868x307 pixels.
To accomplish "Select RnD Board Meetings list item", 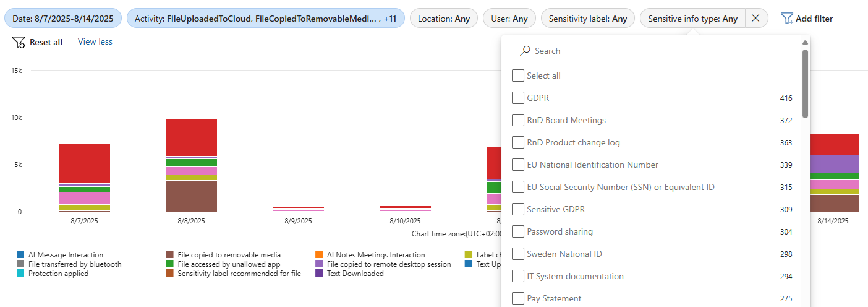I will [566, 120].
